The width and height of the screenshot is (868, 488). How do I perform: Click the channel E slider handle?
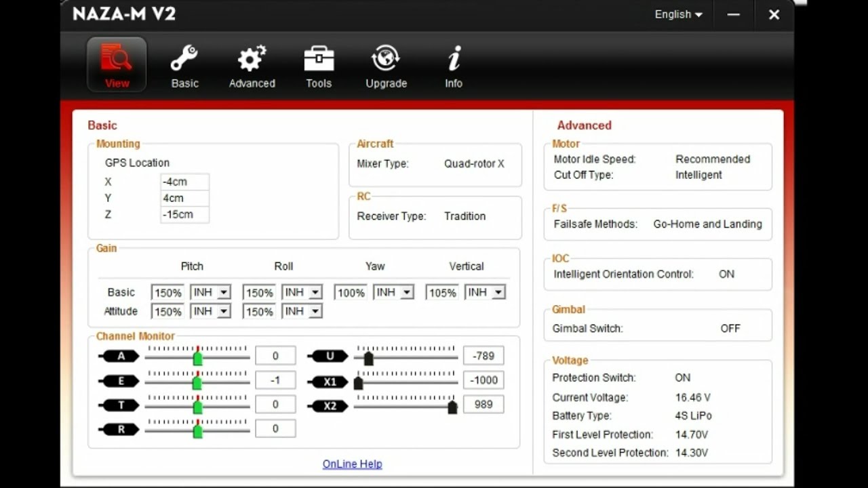[x=197, y=382]
